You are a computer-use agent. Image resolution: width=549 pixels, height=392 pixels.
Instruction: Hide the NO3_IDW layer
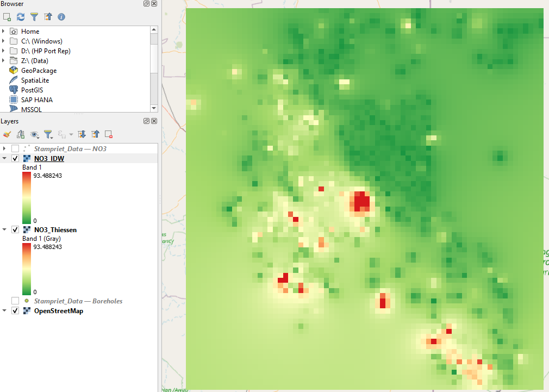tap(15, 158)
